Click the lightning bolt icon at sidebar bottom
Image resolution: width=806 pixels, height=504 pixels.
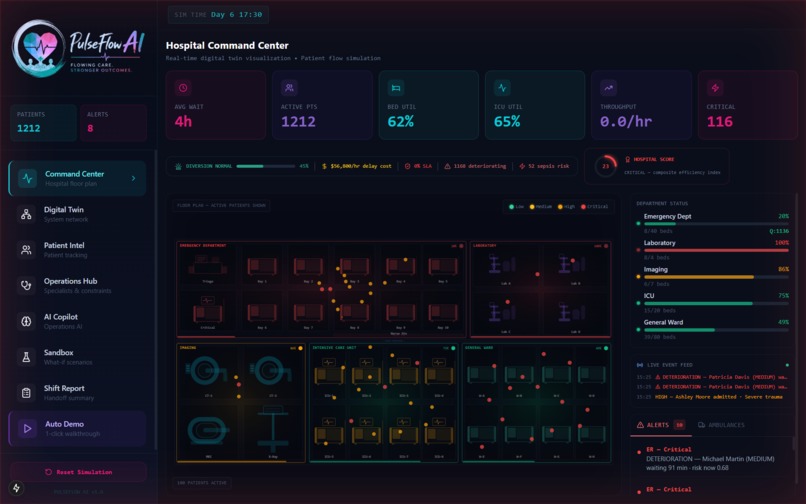click(16, 488)
